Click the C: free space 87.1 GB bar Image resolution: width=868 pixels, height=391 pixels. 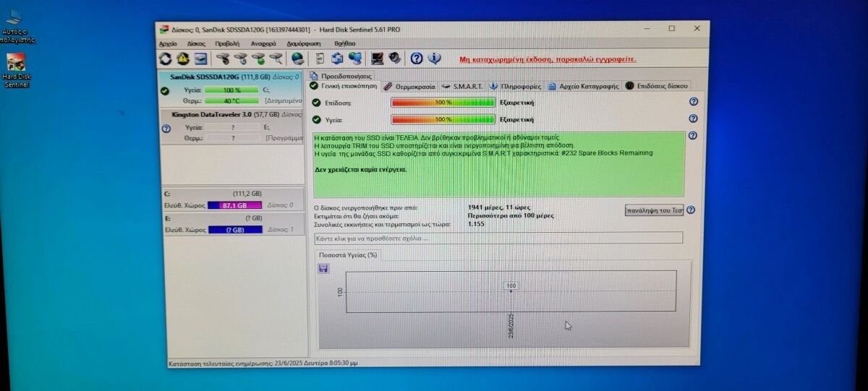pos(235,206)
